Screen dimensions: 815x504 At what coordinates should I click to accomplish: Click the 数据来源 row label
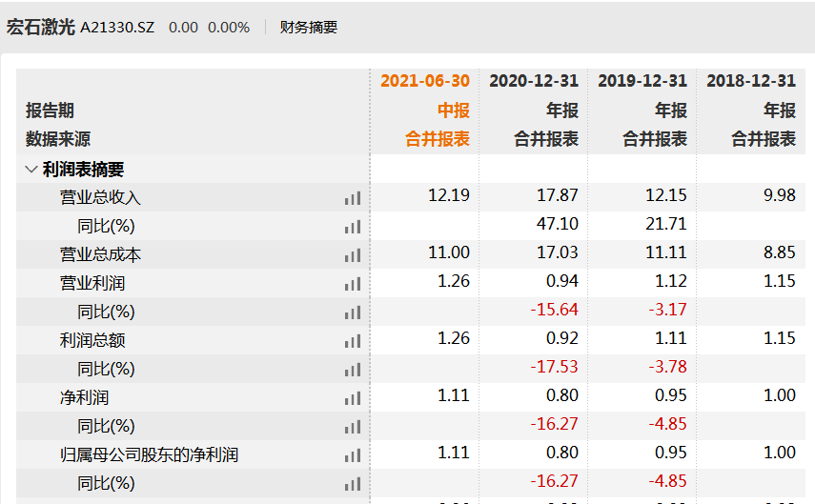58,139
